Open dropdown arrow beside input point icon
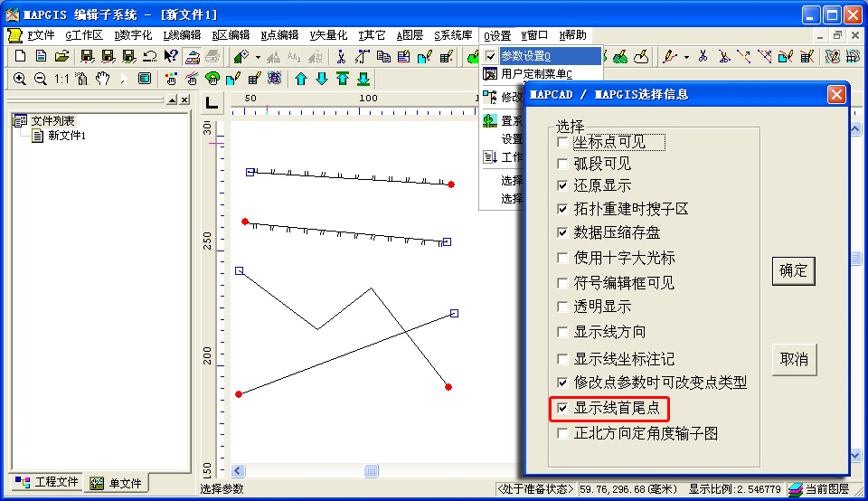This screenshot has height=501, width=868. pyautogui.click(x=258, y=56)
